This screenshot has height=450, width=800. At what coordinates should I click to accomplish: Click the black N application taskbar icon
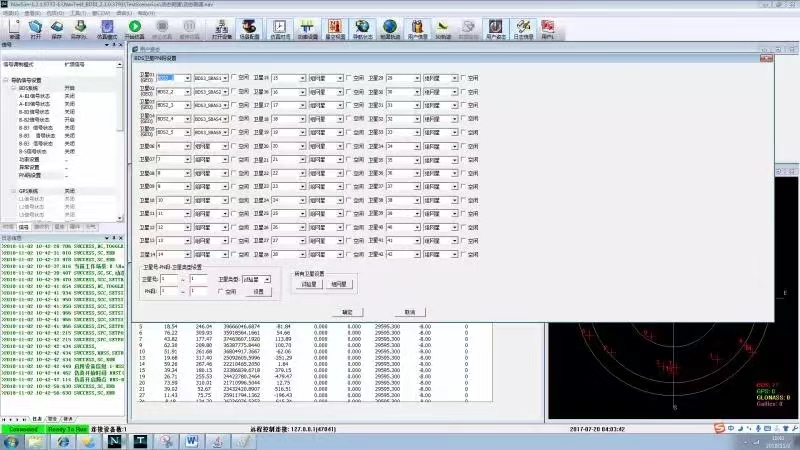[114, 442]
